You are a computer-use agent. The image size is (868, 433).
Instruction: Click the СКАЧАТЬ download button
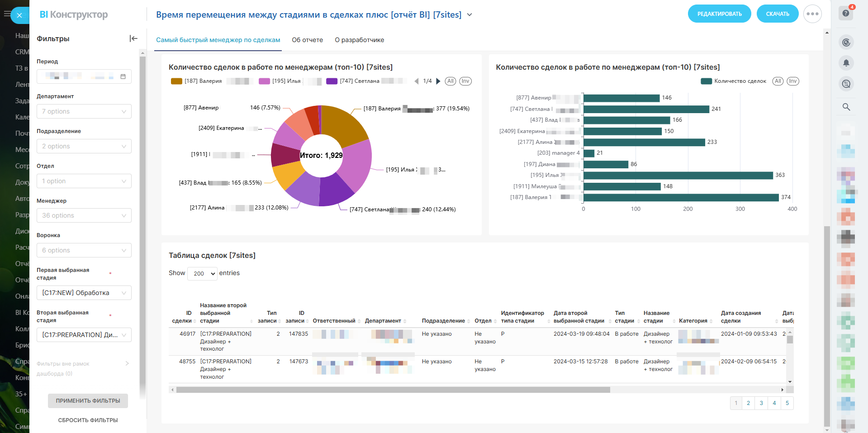coord(777,14)
